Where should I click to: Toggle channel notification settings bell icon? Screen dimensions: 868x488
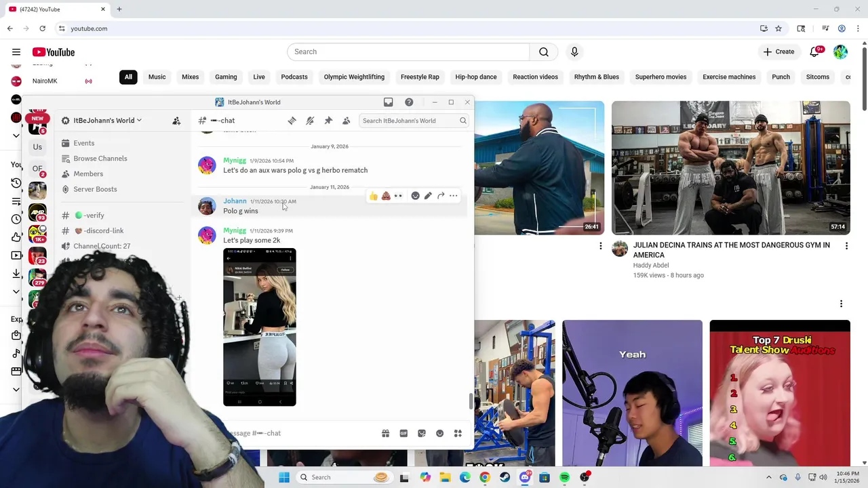(310, 121)
